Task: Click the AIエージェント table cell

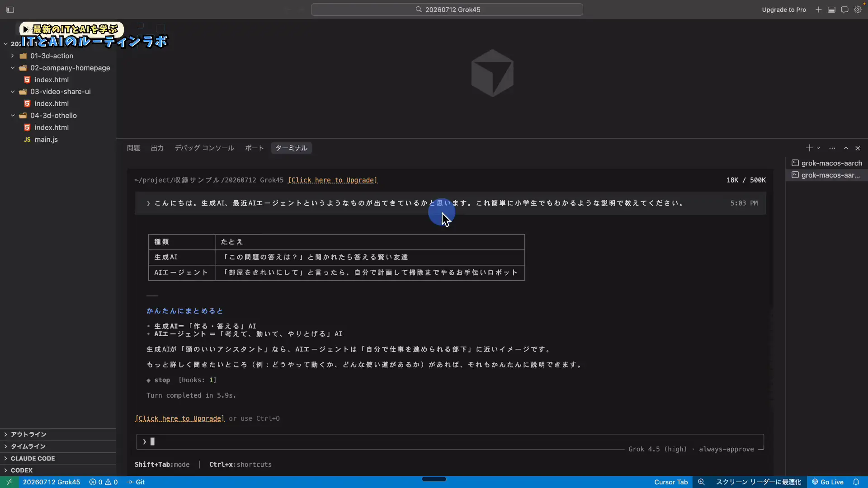Action: [x=181, y=273]
